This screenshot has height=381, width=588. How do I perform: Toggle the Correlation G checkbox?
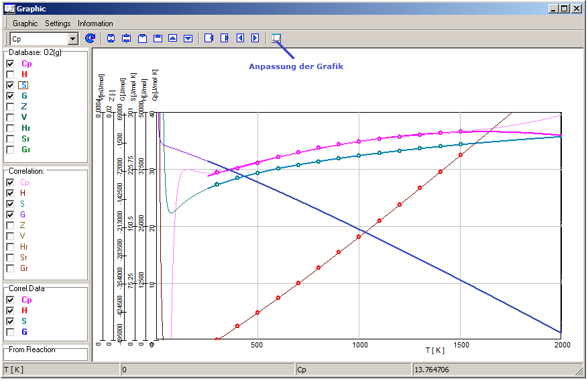pos(10,214)
